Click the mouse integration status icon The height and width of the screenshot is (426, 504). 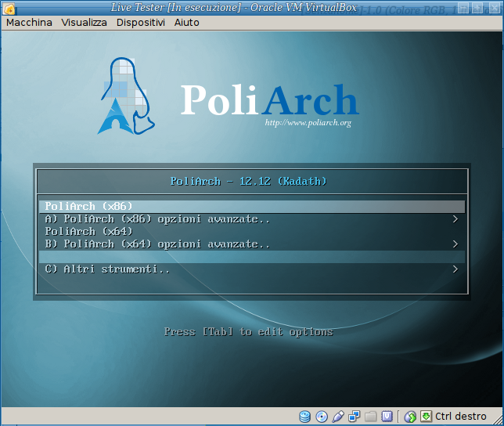click(410, 417)
